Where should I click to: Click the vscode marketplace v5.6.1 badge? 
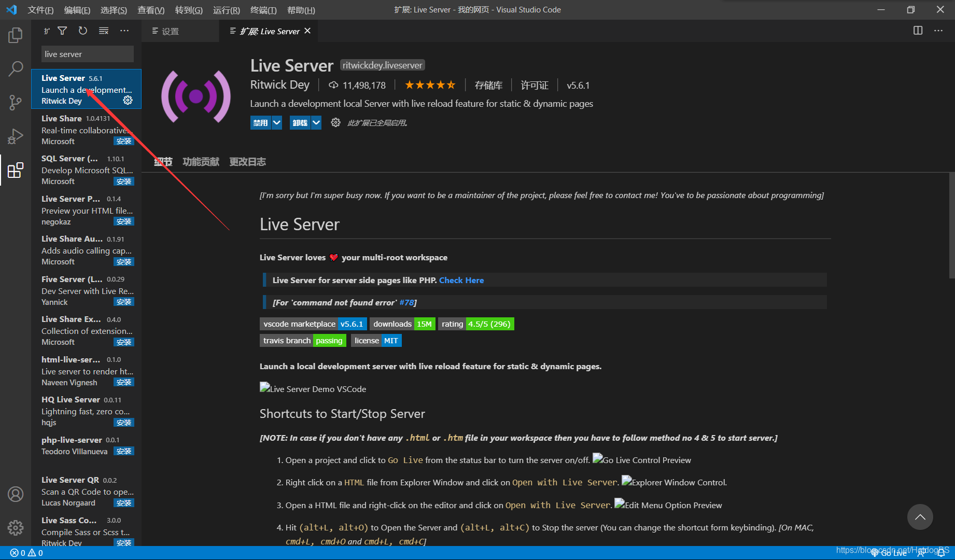pos(313,324)
